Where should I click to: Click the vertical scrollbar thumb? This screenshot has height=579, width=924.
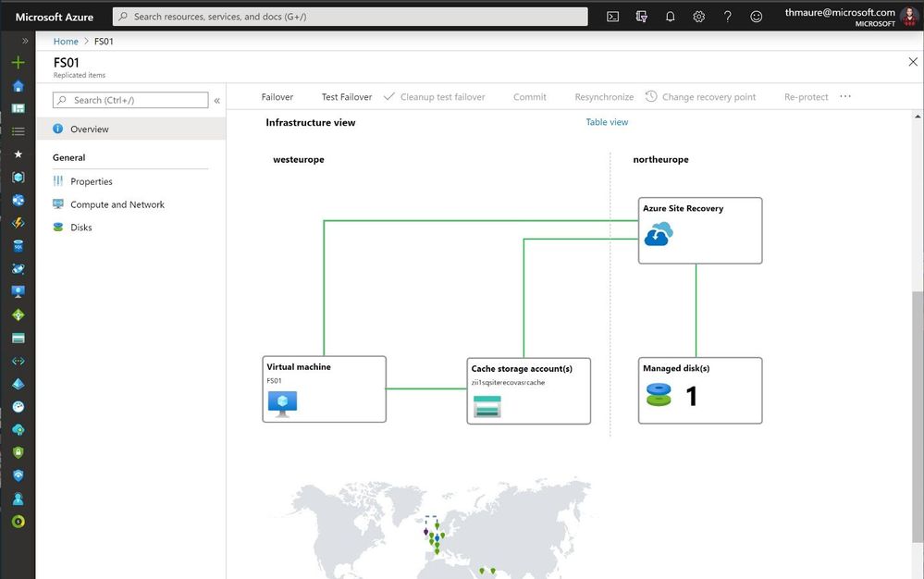point(918,416)
